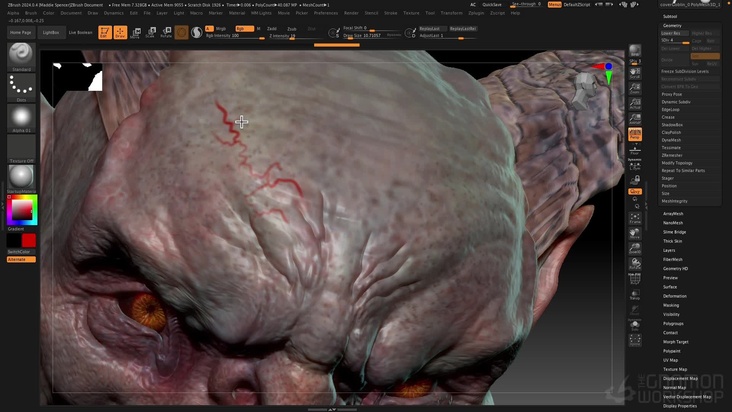Expand the Geometry HD section
Viewport: 732px width, 412px height.
676,268
